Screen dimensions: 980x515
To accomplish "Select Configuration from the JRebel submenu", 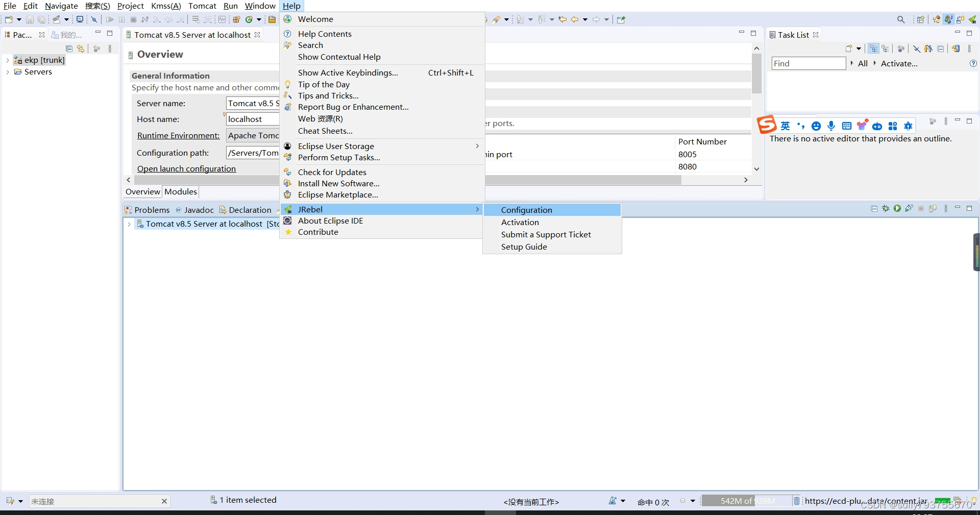I will click(x=526, y=210).
